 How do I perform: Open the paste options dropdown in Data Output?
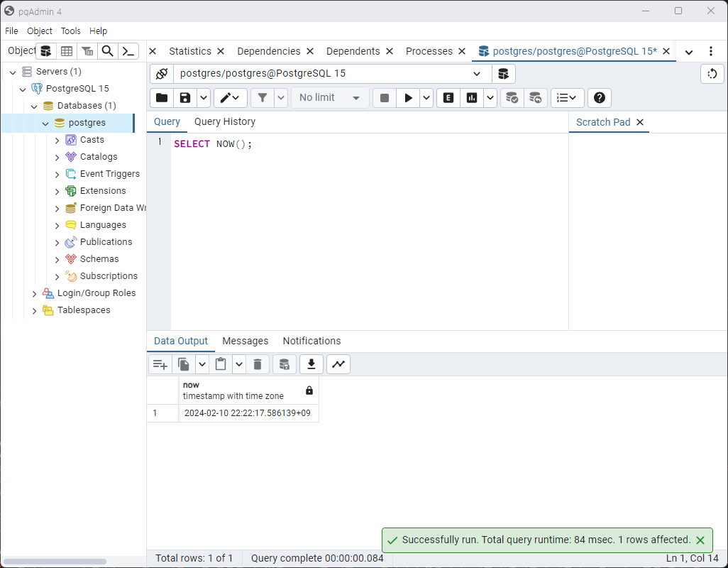point(238,364)
